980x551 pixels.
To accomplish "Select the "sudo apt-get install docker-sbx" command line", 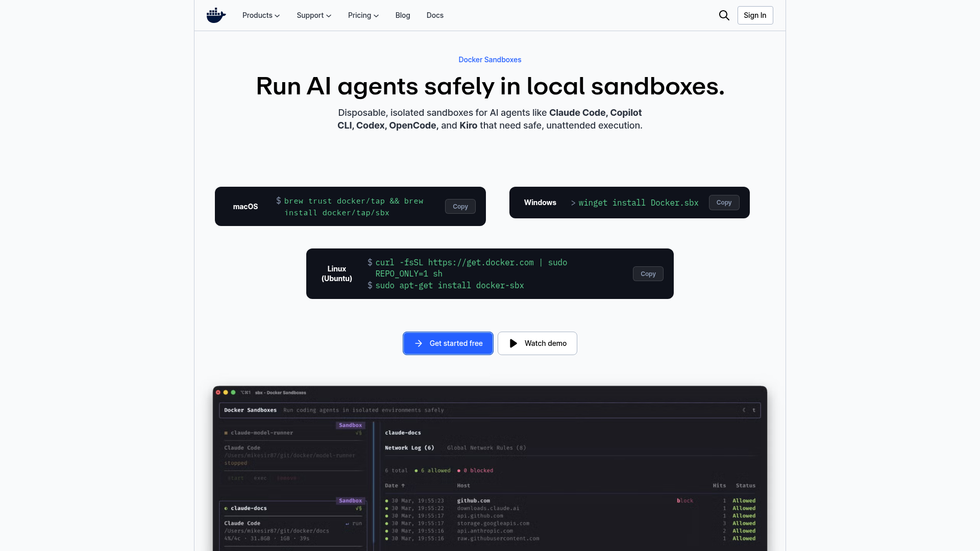I will 450,285.
